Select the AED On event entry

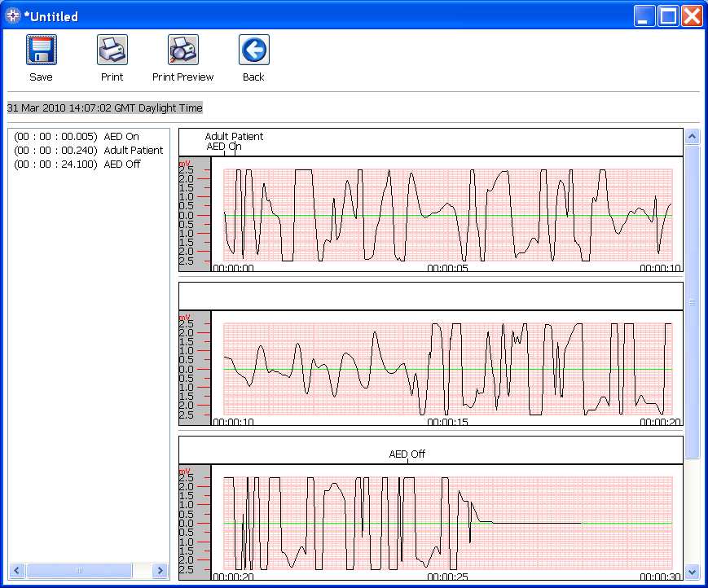(x=77, y=136)
